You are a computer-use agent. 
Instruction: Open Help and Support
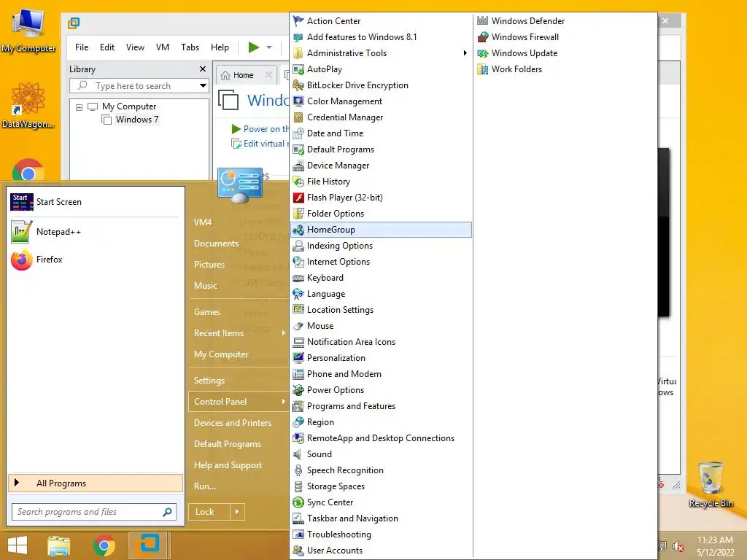pyautogui.click(x=228, y=465)
